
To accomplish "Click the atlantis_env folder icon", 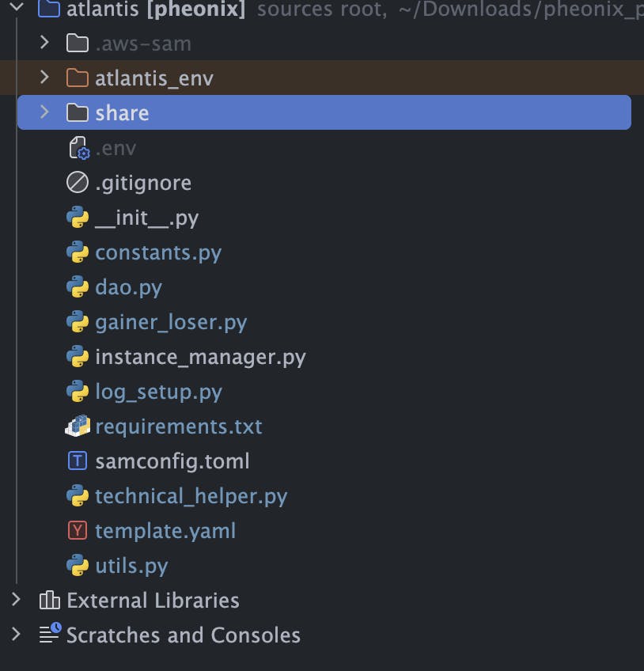I will point(77,78).
